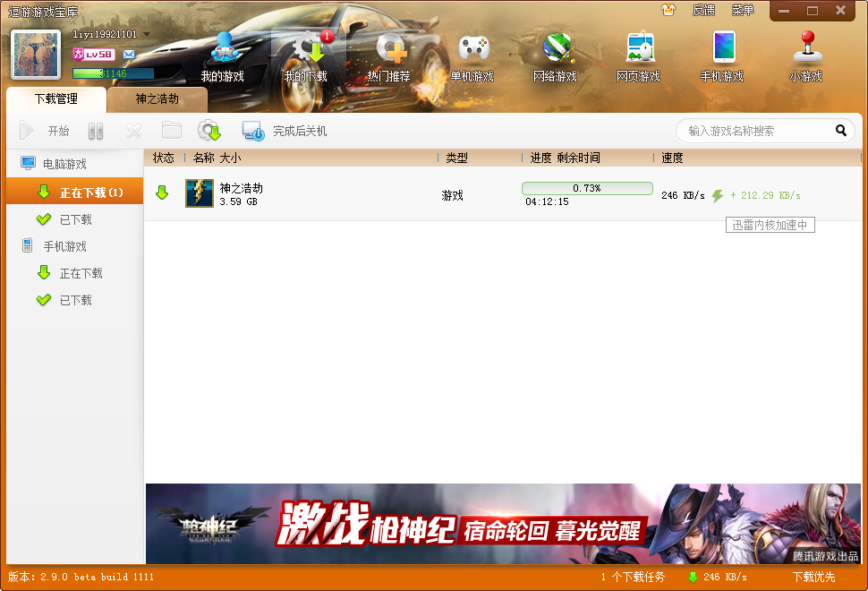Open the 热门推荐 recommendations section
Screen dimensions: 868x591
tap(389, 57)
